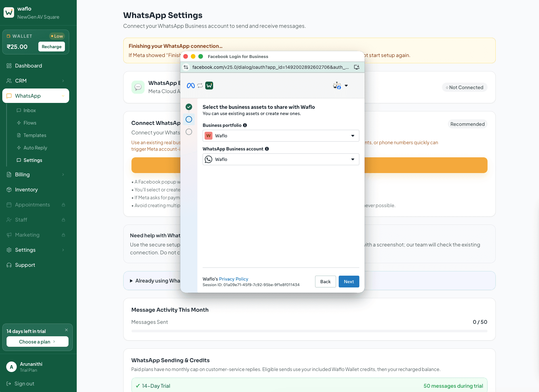Open the Inventory menu item
Image resolution: width=539 pixels, height=392 pixels.
click(36, 189)
